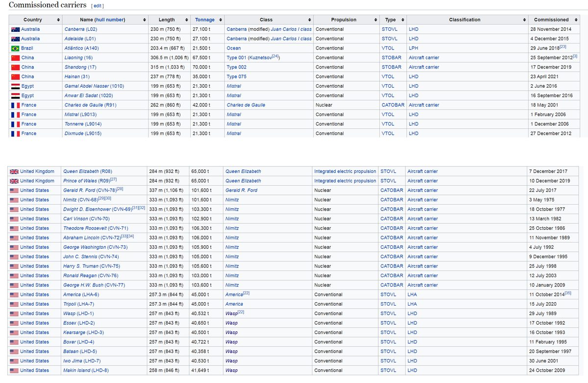Click the flag in the Makin Island row
This screenshot has width=588, height=383.
[x=14, y=371]
